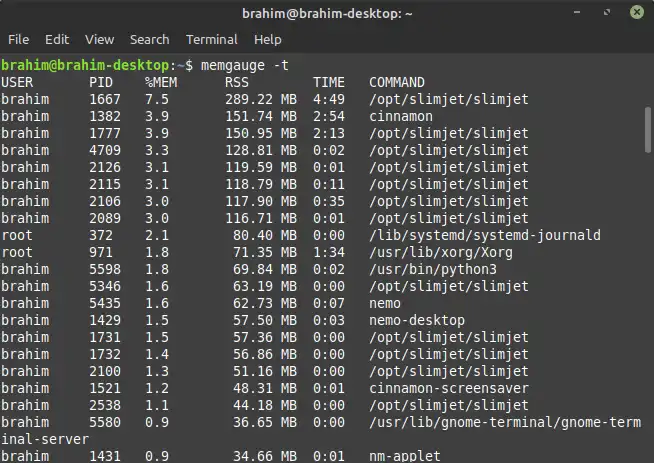Click the PID column header
Viewport: 654px width, 463px height.
point(101,82)
